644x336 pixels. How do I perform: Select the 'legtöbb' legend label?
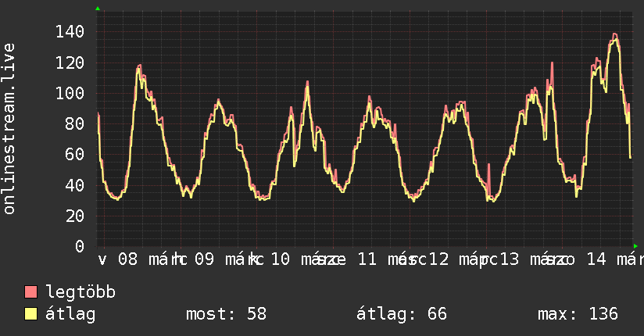[x=80, y=292]
